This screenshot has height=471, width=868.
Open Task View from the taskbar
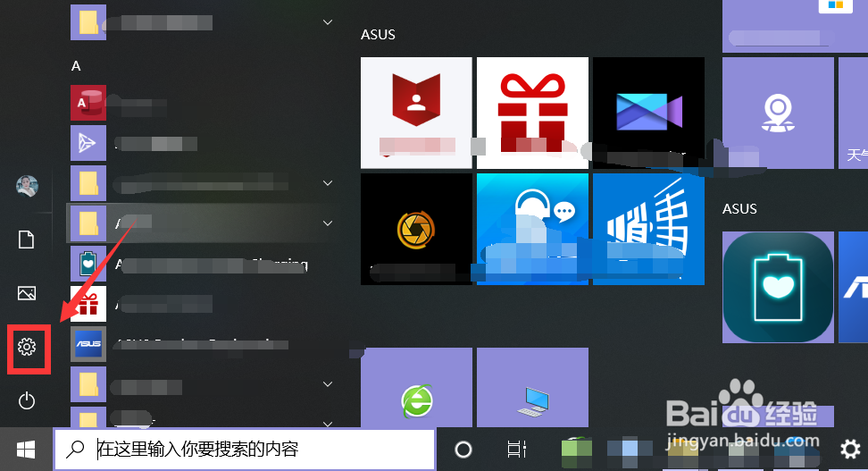tap(516, 450)
